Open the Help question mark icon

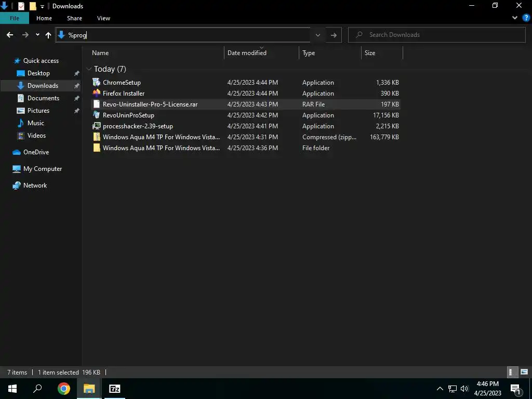click(526, 18)
